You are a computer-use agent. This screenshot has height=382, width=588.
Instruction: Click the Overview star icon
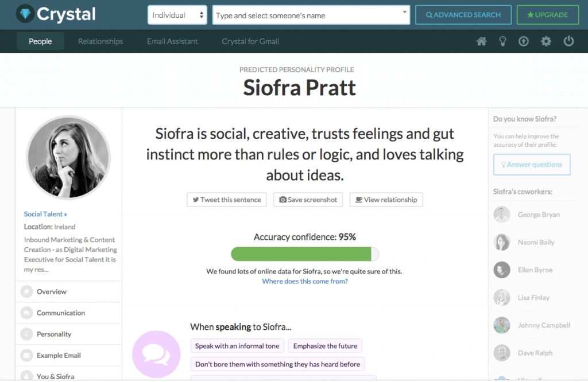(26, 291)
